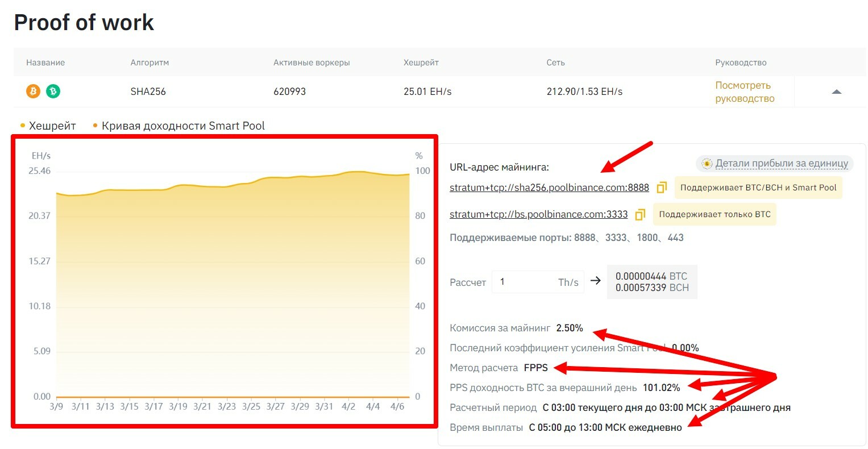Click the 2.50% mining fee value

coord(570,328)
